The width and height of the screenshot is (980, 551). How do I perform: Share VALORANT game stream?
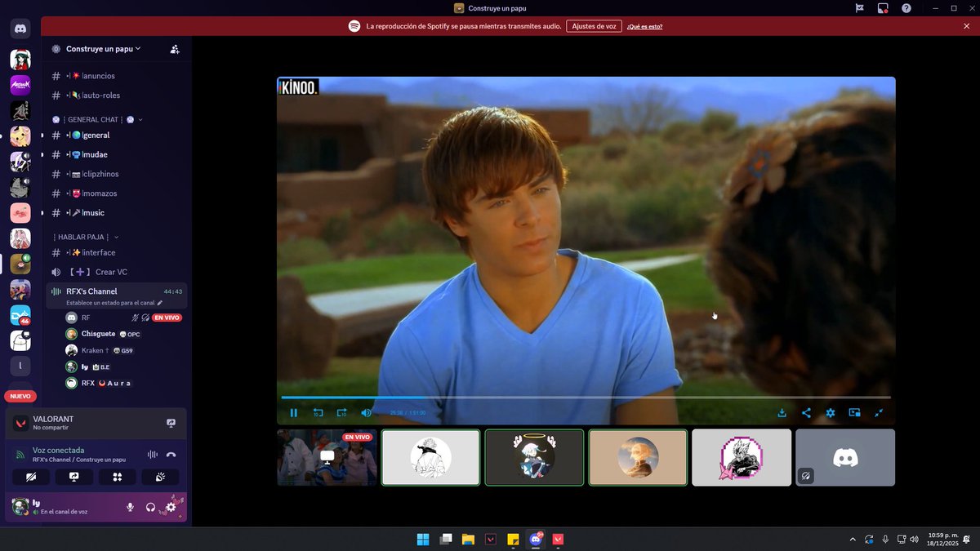171,424
